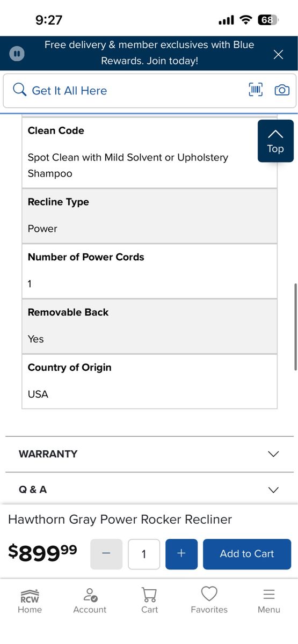Tap the search magnifier icon
298x644 pixels.
point(20,90)
